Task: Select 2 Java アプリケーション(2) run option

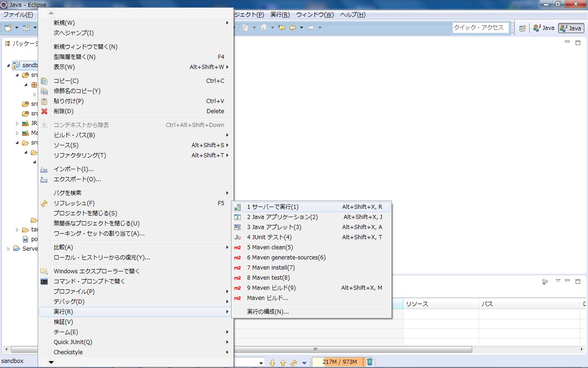Action: click(x=311, y=217)
